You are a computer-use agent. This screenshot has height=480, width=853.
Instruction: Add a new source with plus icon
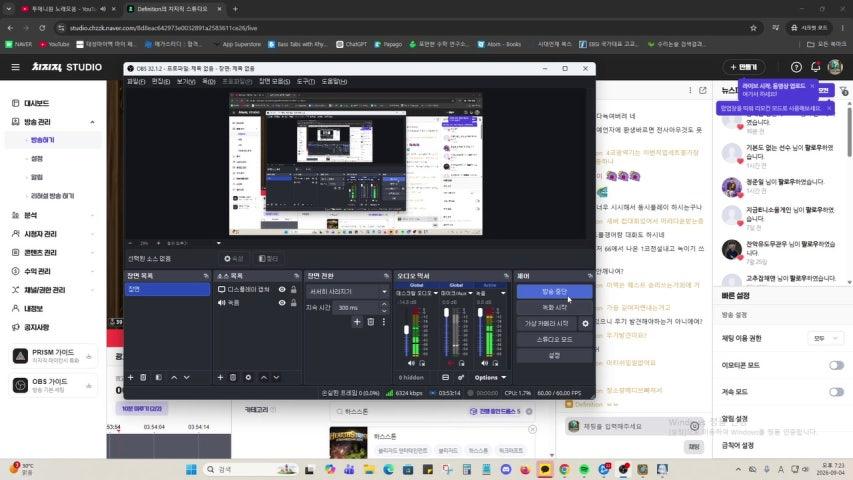(220, 377)
